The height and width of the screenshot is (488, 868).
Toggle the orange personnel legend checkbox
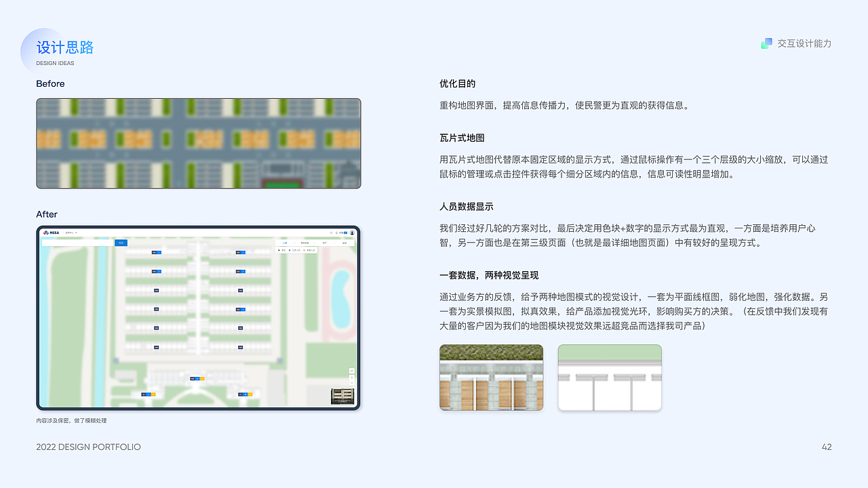click(x=304, y=250)
